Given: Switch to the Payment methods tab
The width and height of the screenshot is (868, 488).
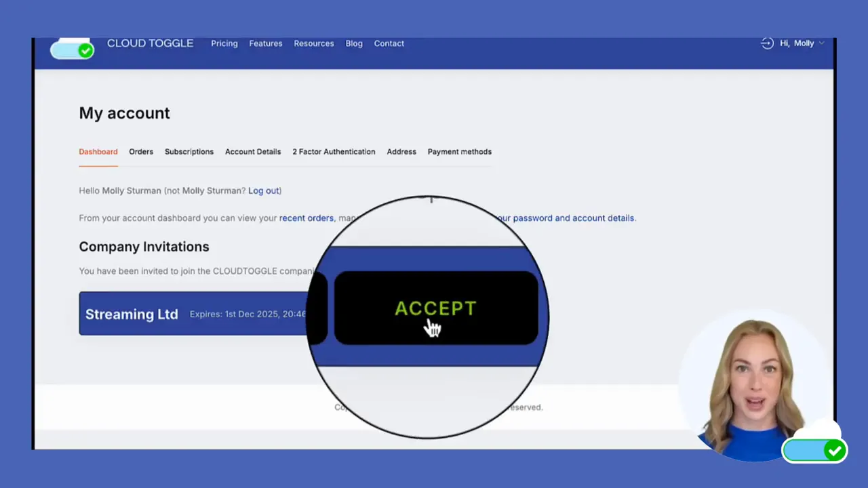Looking at the screenshot, I should (459, 151).
